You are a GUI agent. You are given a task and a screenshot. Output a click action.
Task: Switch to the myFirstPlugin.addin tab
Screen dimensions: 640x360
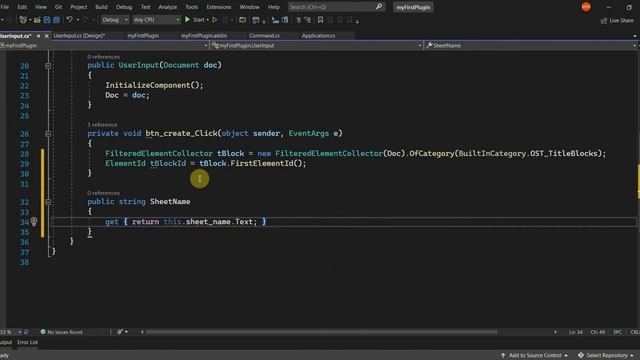pos(204,36)
